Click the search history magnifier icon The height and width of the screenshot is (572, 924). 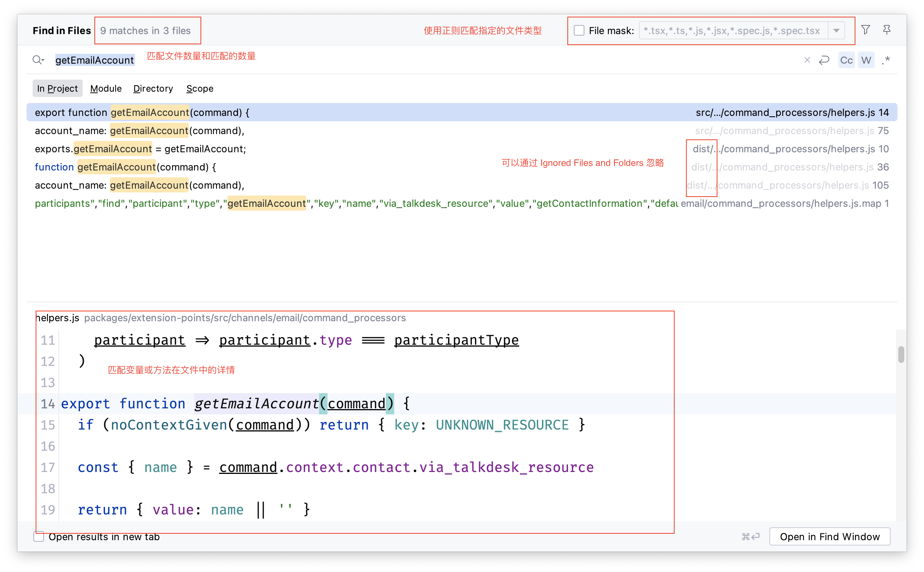[x=38, y=60]
